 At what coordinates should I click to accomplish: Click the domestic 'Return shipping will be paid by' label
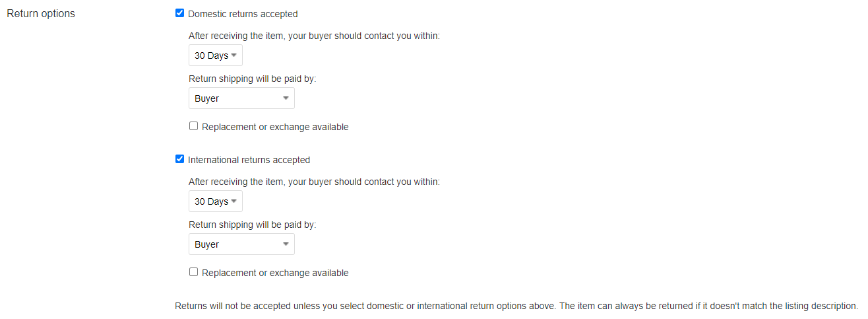pyautogui.click(x=253, y=79)
